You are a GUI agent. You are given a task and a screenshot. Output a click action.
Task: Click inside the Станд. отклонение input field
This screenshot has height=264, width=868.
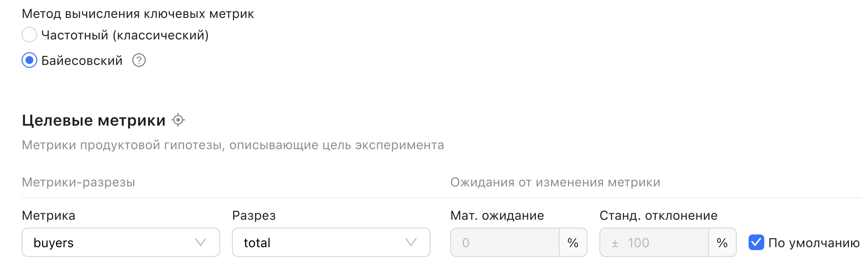point(657,242)
